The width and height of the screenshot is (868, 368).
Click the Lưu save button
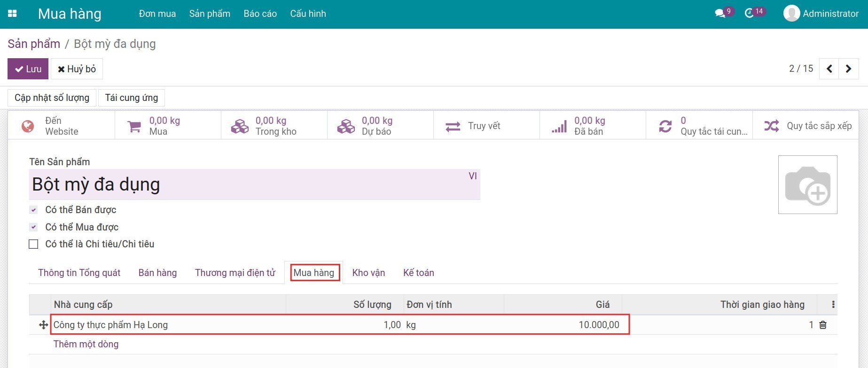click(28, 69)
